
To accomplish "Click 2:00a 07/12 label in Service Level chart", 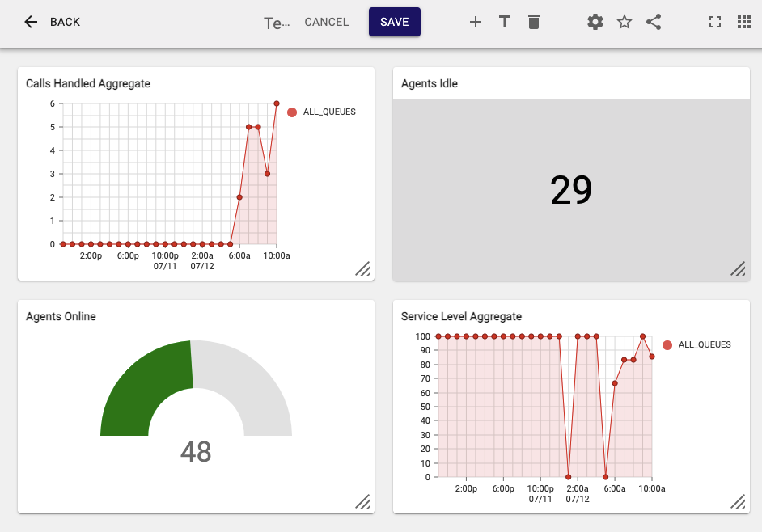I will pos(578,494).
